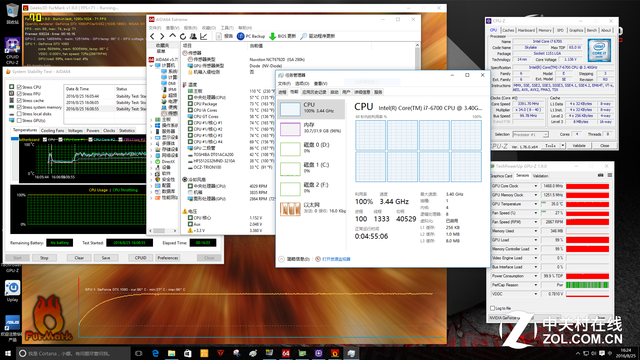Viewport: 640px width, 360px height.
Task: Select Ethernet item in Task Manager
Action: [x=311, y=209]
